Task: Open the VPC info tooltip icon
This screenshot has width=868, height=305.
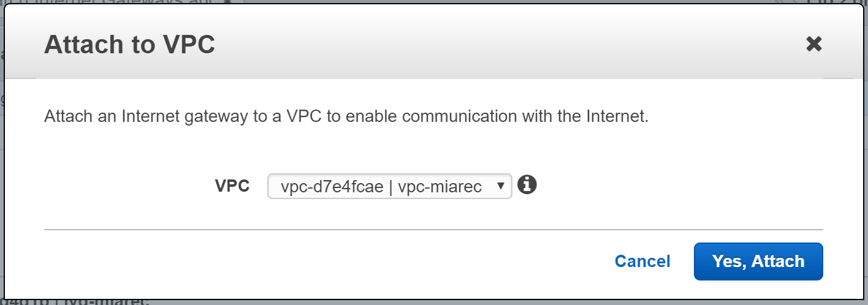Action: (x=527, y=185)
